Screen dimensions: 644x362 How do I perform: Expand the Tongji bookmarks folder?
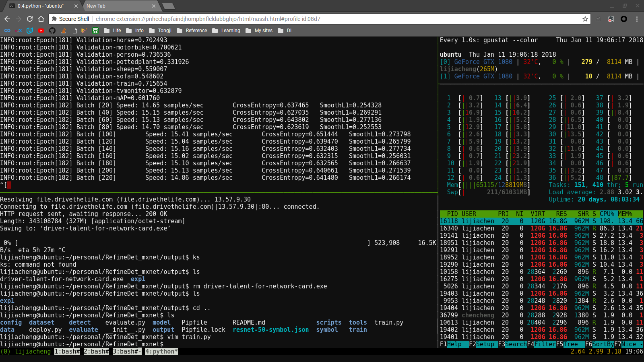[160, 31]
